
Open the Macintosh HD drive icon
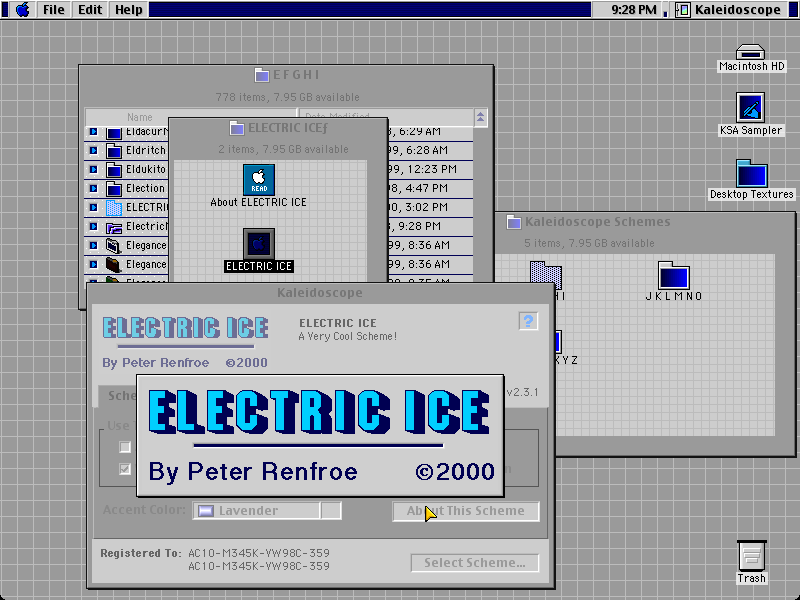[x=751, y=52]
